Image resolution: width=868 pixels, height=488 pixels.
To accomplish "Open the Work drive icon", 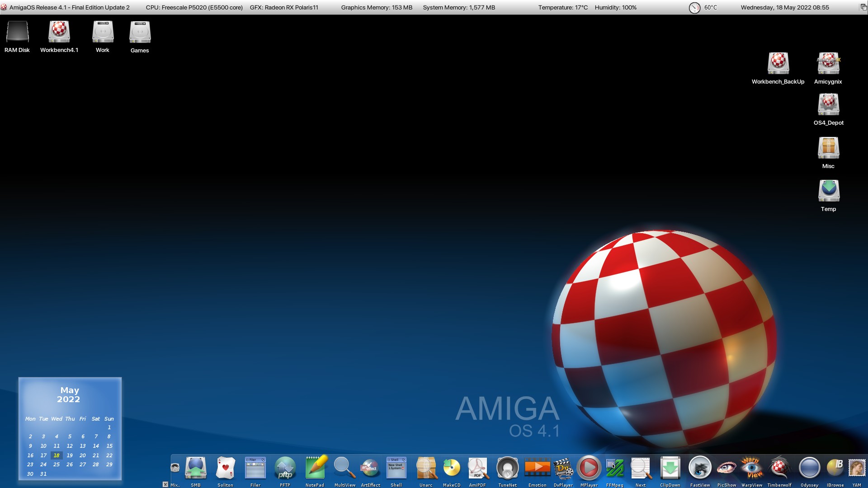I will [x=103, y=33].
